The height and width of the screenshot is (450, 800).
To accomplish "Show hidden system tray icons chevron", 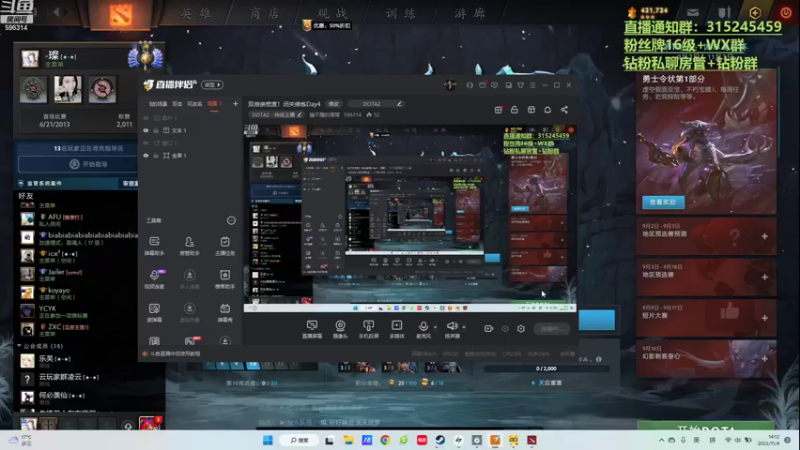I will (x=661, y=440).
